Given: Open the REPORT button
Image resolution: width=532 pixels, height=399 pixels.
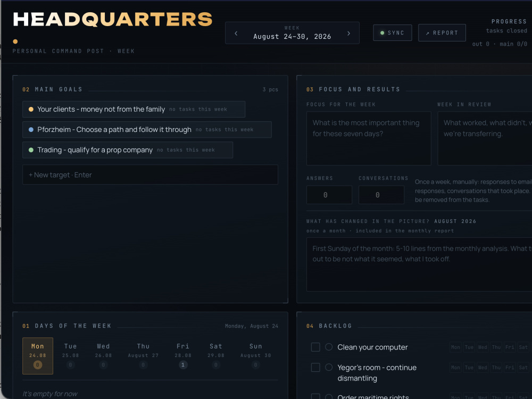Looking at the screenshot, I should pyautogui.click(x=442, y=33).
